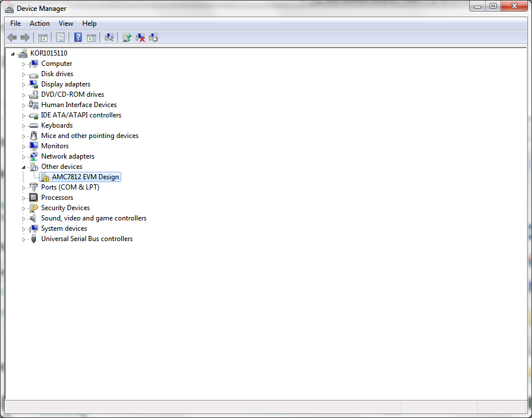Viewport: 532px width, 418px height.
Task: Toggle the action pane toolbar icon
Action: coord(92,37)
